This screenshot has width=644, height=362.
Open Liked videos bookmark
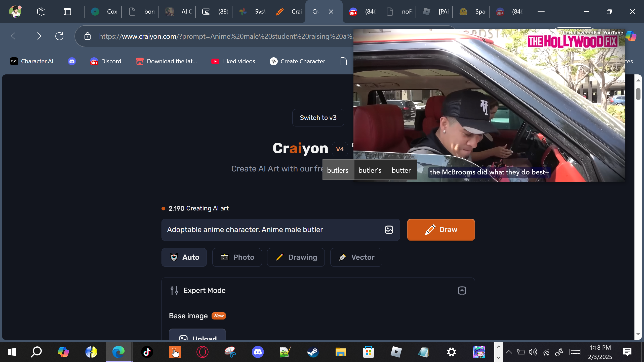233,61
